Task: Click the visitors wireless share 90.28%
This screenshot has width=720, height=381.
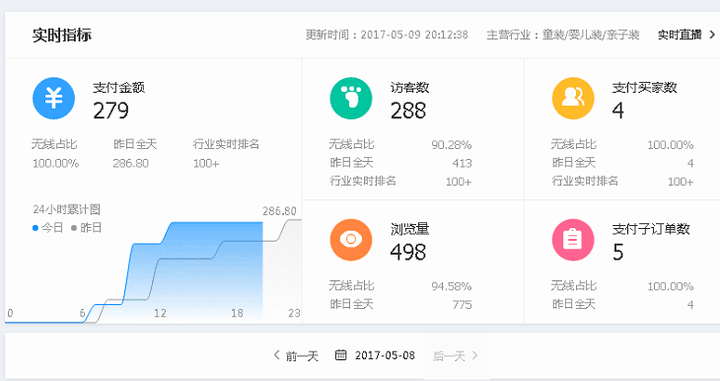Action: click(451, 145)
